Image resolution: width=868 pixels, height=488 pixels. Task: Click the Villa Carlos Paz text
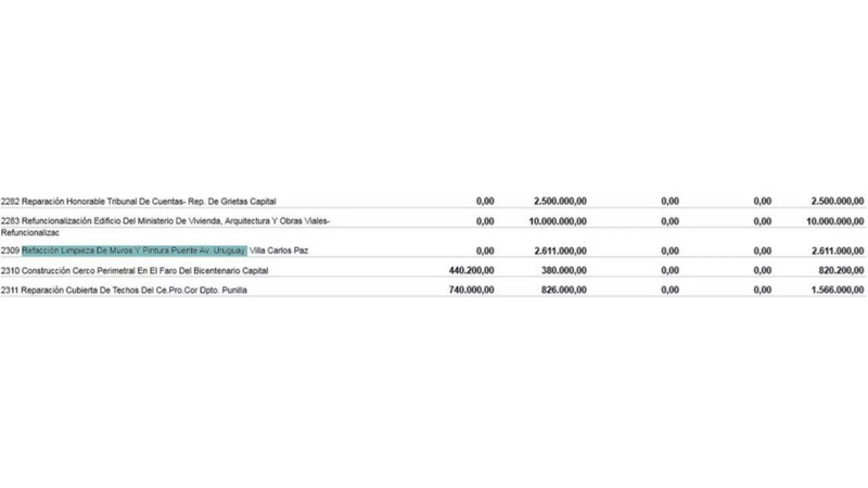point(279,251)
